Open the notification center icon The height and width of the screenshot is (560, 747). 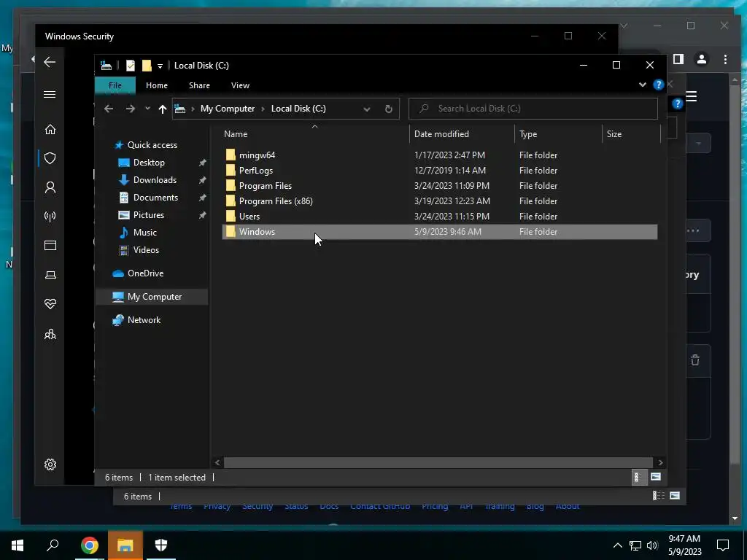723,545
